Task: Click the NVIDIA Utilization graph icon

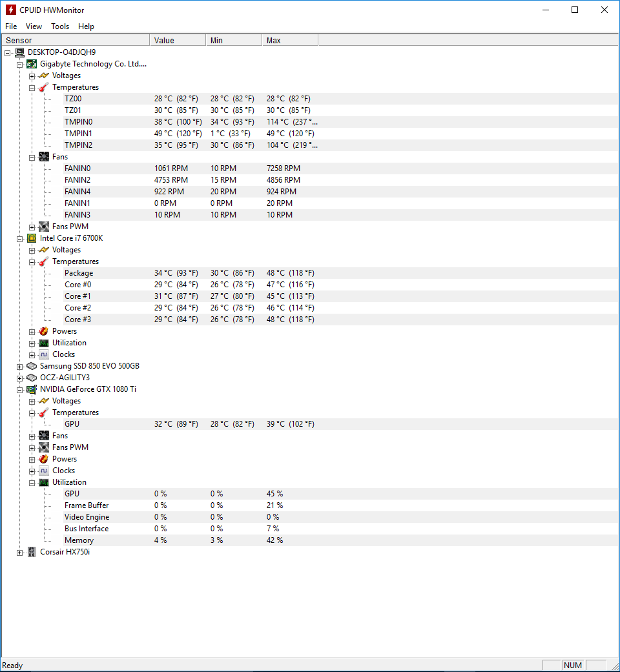Action: click(x=44, y=482)
